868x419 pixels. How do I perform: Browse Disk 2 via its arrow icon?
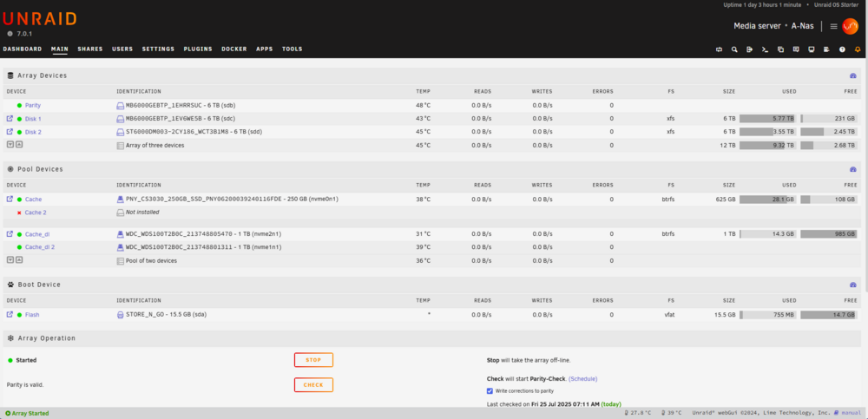point(10,132)
